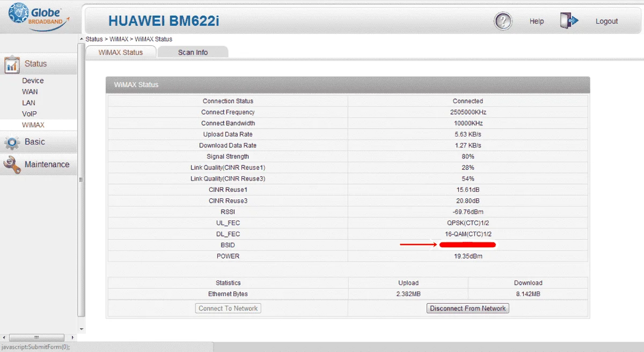The width and height of the screenshot is (644, 352).
Task: Click the Connected value
Action: point(468,101)
